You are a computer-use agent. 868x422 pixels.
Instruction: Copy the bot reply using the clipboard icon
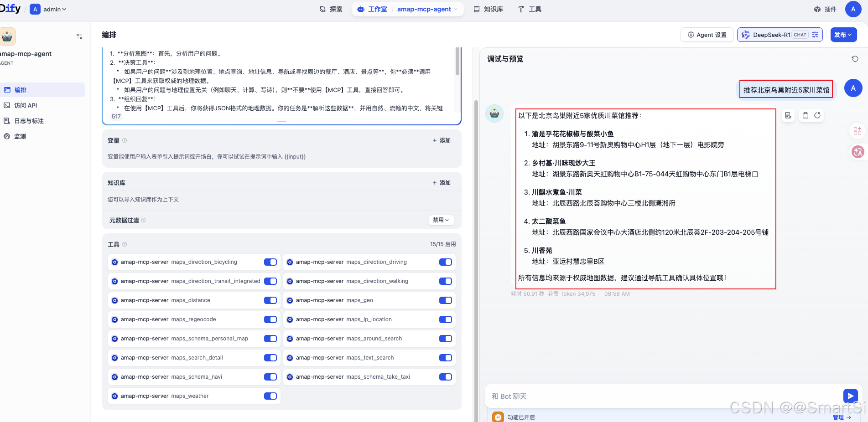coord(805,115)
